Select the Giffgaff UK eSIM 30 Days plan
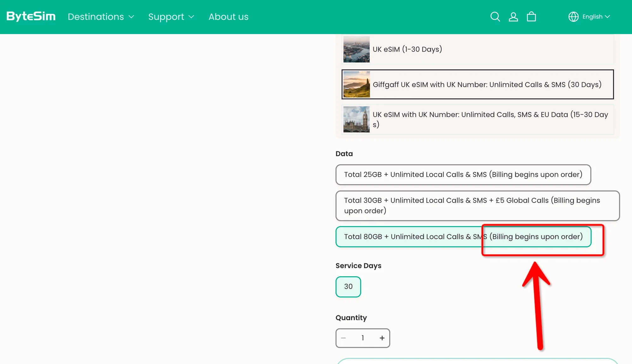632x364 pixels. point(478,85)
